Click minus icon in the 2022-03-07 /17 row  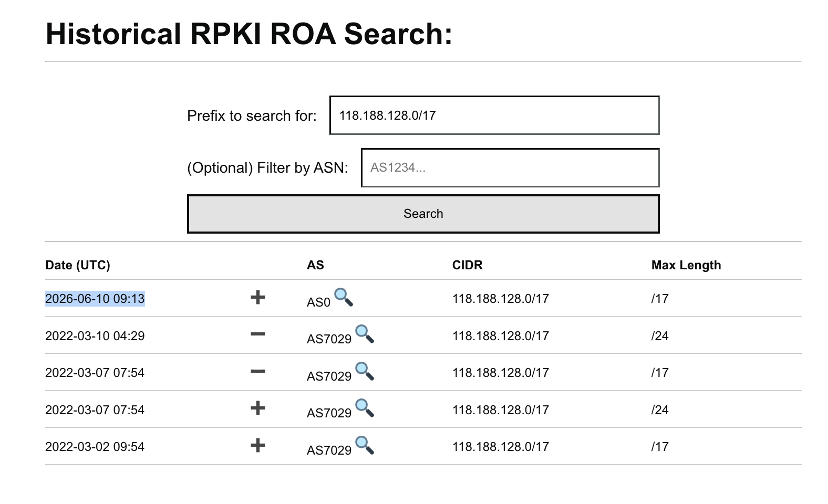(x=258, y=371)
